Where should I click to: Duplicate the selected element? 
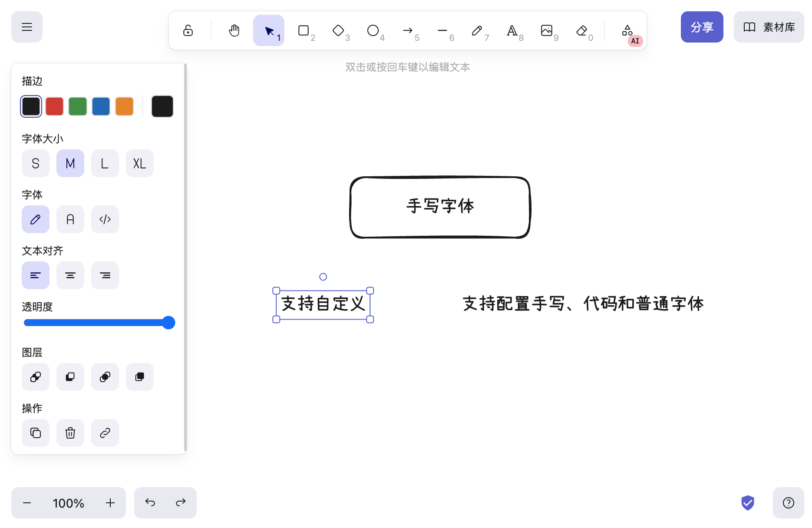coord(36,433)
